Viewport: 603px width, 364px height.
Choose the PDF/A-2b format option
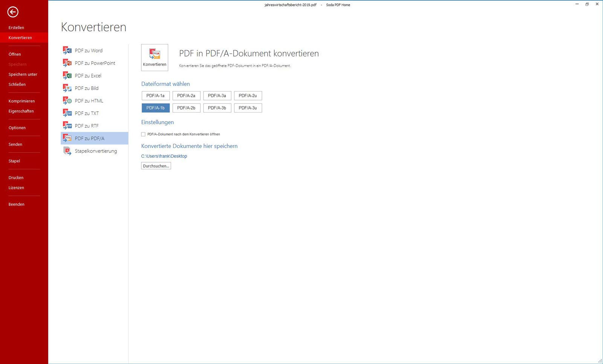coord(186,108)
